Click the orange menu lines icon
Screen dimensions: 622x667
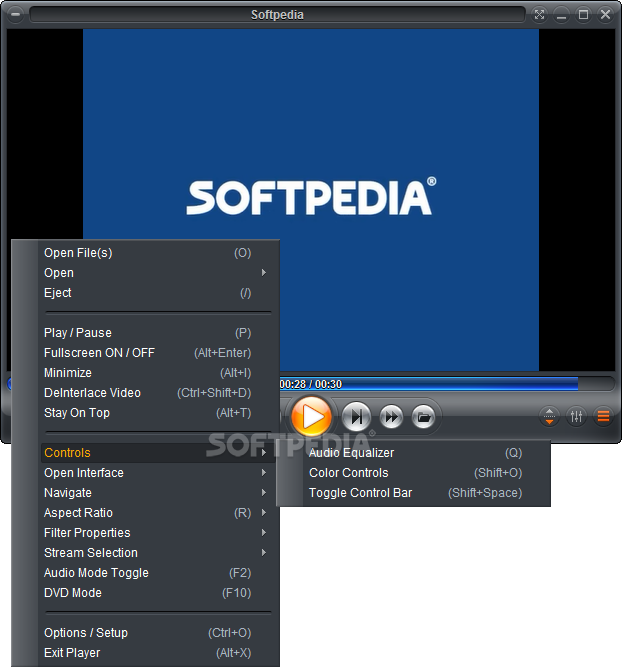[x=603, y=416]
